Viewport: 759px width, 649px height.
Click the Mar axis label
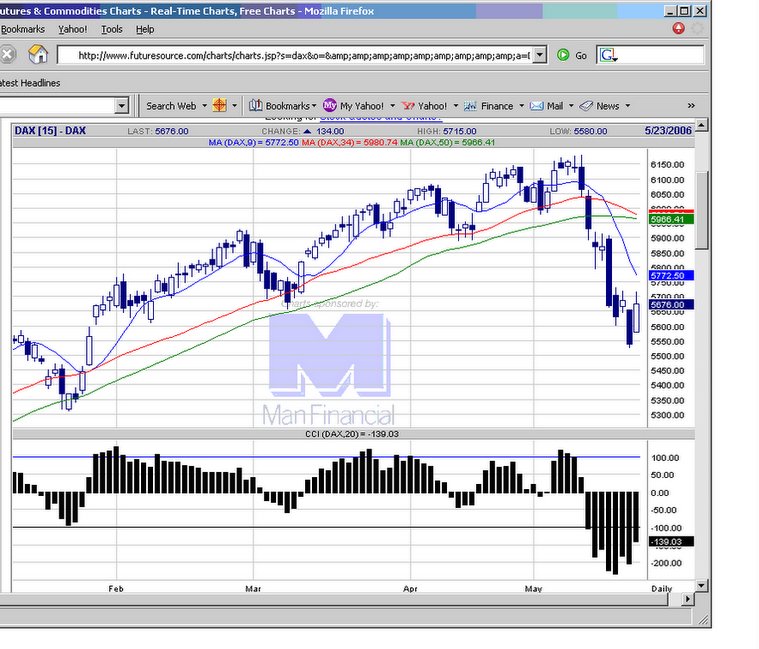(x=253, y=589)
